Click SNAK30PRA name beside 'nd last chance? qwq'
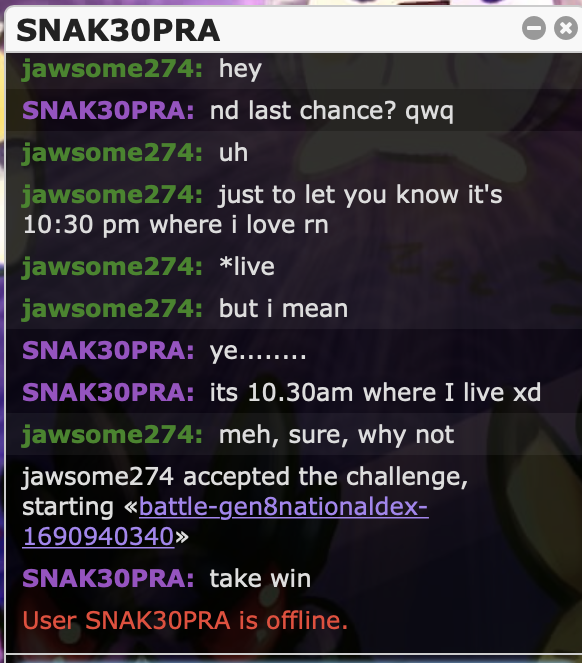 tap(108, 111)
